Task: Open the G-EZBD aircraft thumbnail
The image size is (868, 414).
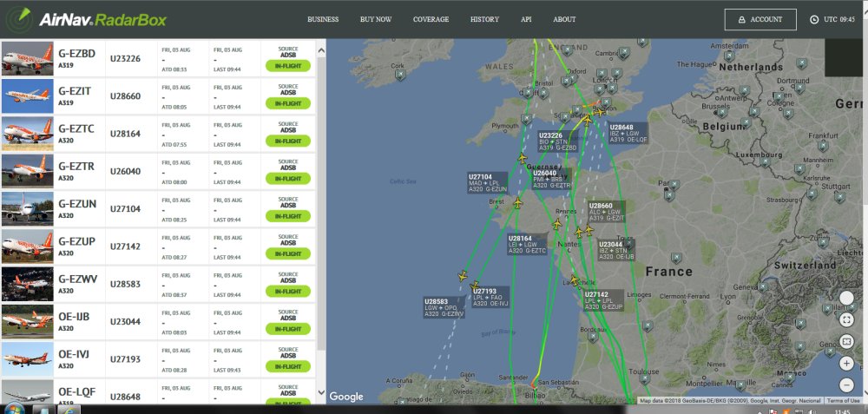Action: coord(27,58)
